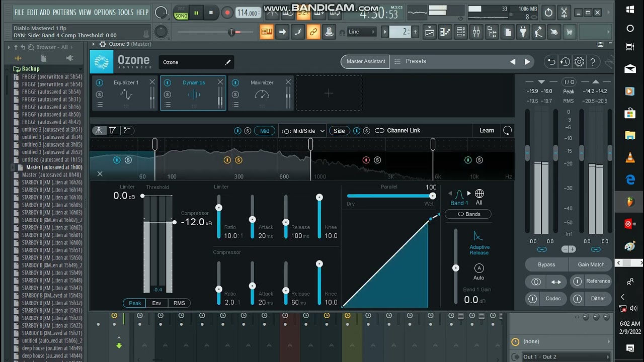Click the Bypass button
The width and height of the screenshot is (644, 362).
pos(546,264)
